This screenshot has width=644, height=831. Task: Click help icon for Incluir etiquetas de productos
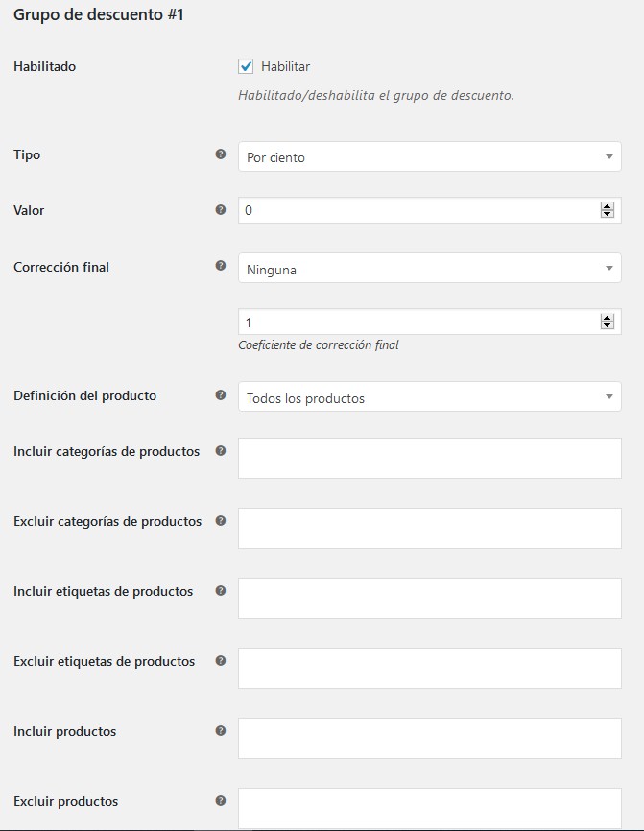coord(221,591)
